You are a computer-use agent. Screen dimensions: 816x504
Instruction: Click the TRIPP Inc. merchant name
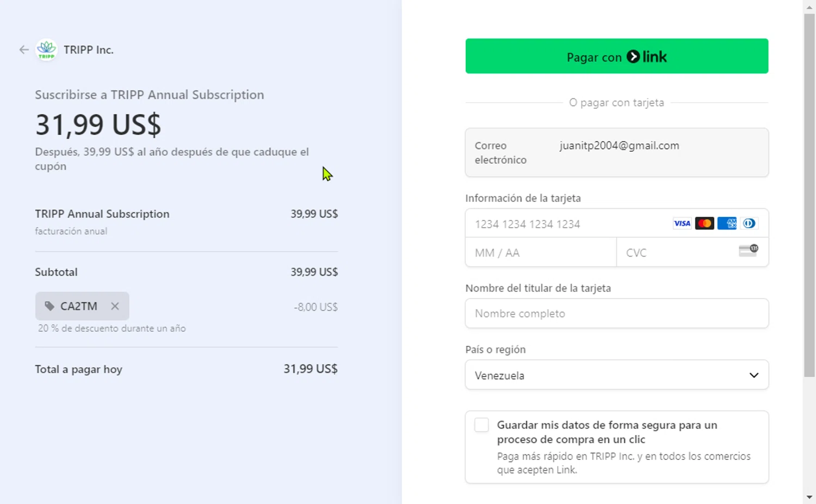[88, 50]
